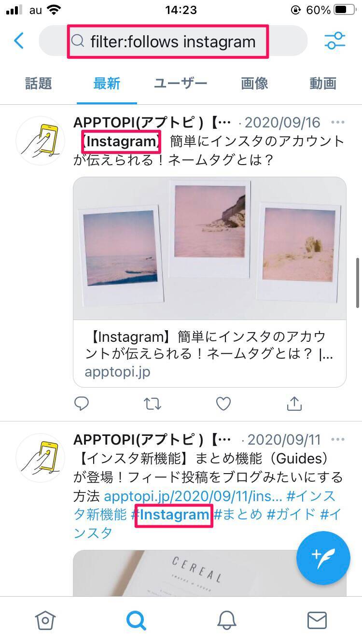Open the apptopi.jp/2020/09/11 link in the tweet

tap(193, 496)
